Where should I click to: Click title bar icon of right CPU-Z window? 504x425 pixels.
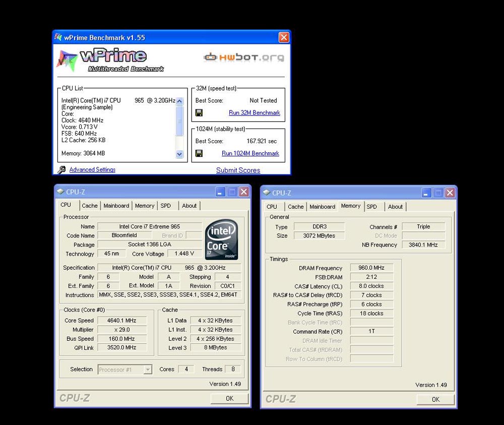click(x=267, y=193)
